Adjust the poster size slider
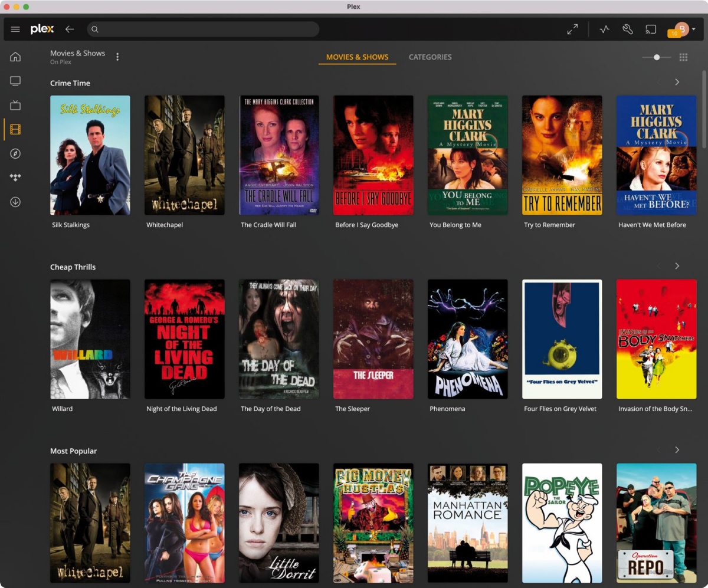Image resolution: width=708 pixels, height=588 pixels. tap(657, 57)
